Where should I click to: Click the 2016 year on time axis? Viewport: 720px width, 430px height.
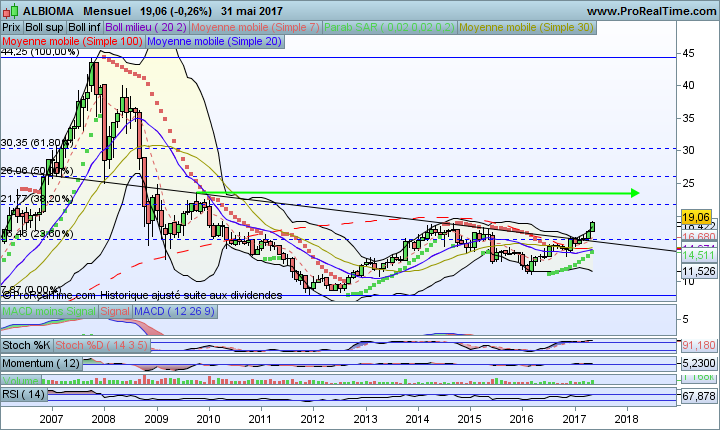pyautogui.click(x=522, y=419)
